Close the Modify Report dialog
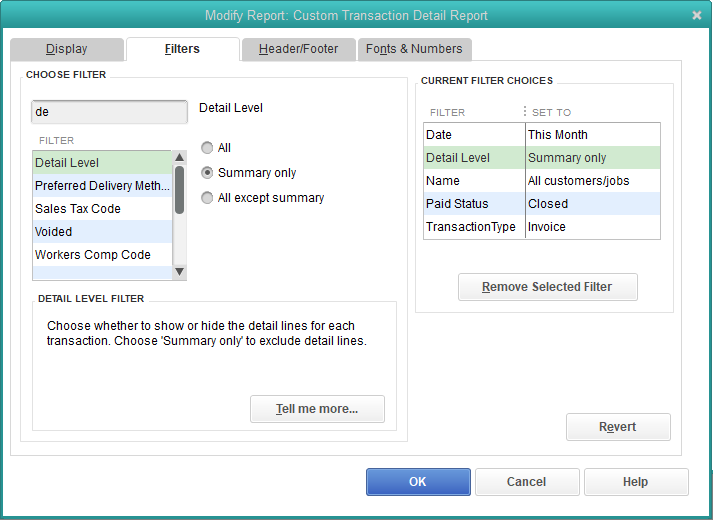 (696, 15)
